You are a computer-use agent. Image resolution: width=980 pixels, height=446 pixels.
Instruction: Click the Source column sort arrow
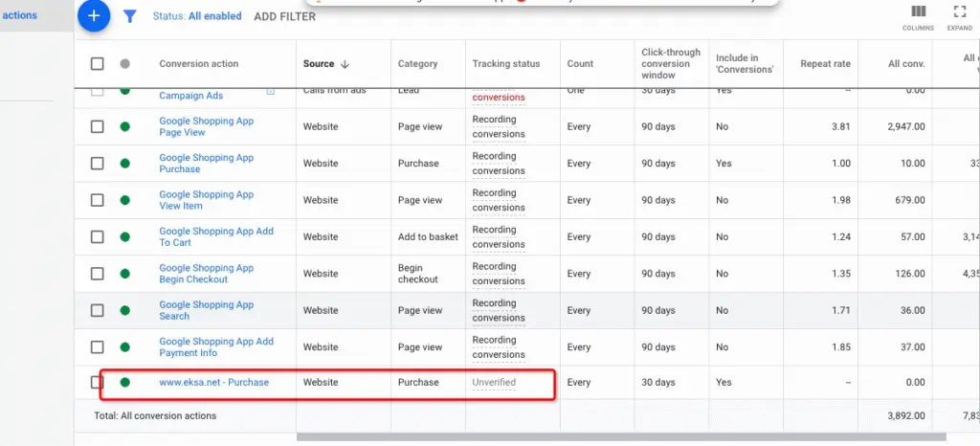click(x=345, y=64)
